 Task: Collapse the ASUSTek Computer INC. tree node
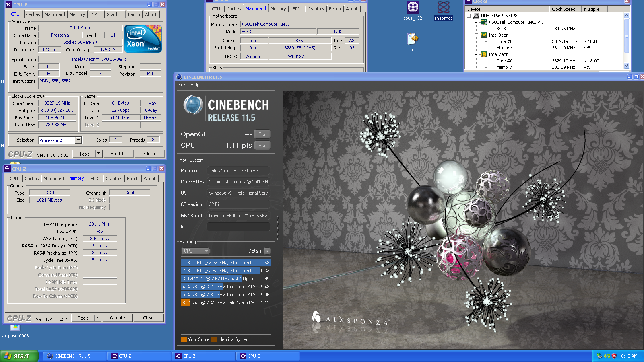pyautogui.click(x=476, y=22)
